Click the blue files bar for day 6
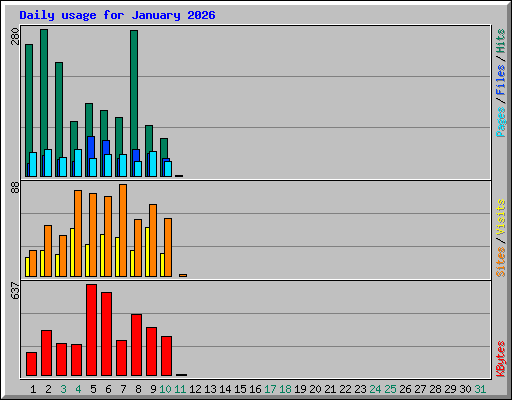 pos(106,147)
